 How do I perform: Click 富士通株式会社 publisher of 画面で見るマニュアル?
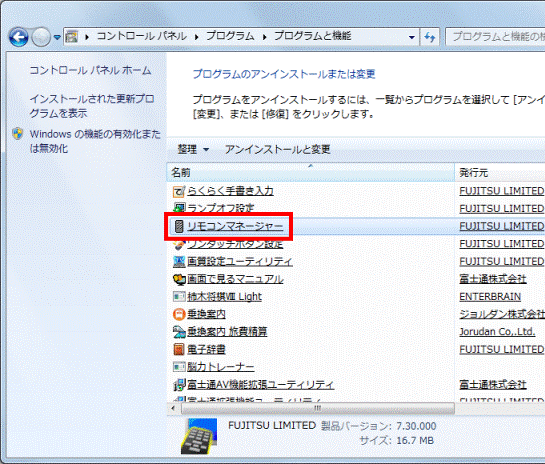[493, 279]
